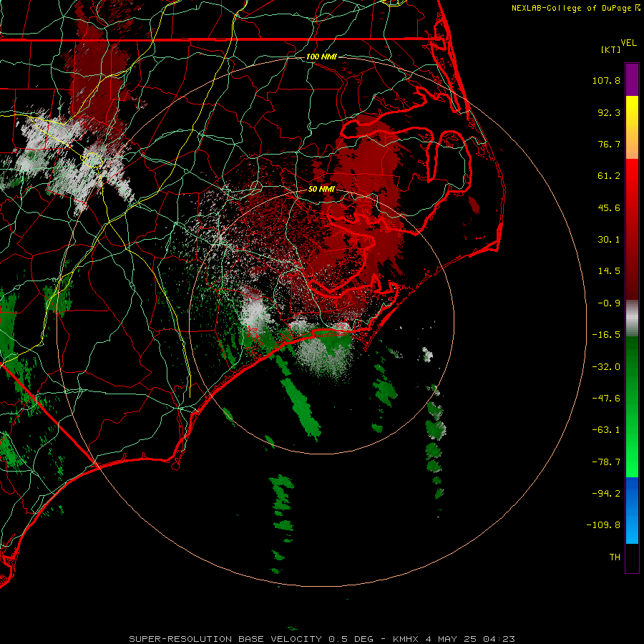The width and height of the screenshot is (644, 644).
Task: Click the blue segment of color bar
Action: 632,510
